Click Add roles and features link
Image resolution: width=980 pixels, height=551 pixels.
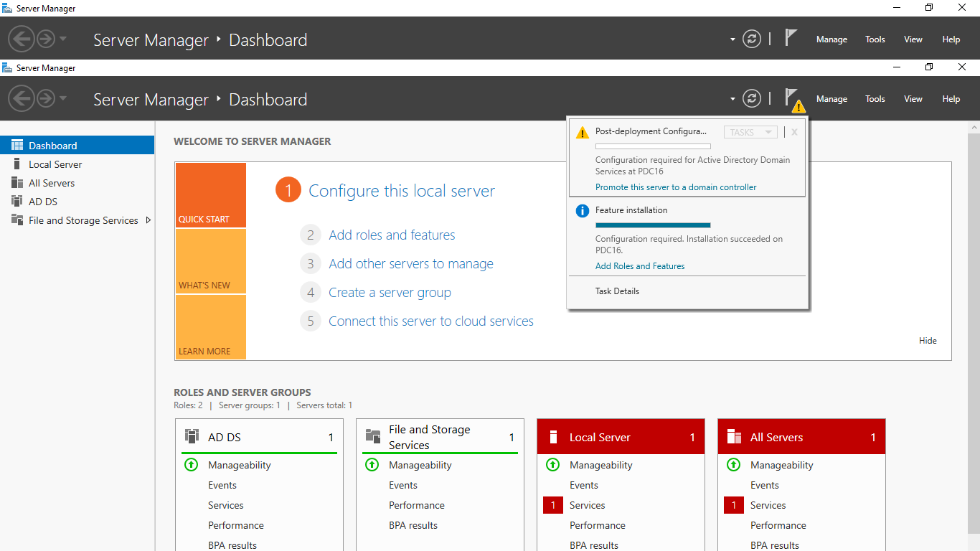392,235
